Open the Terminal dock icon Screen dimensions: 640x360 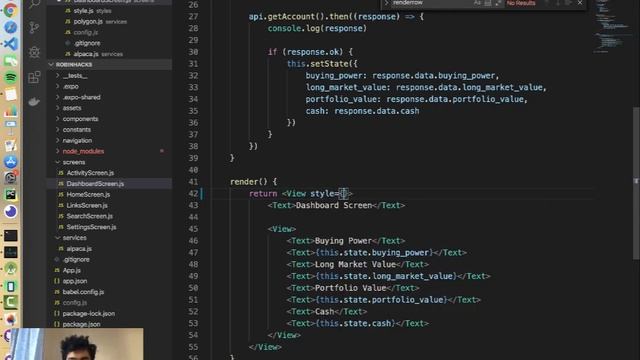pos(11,236)
